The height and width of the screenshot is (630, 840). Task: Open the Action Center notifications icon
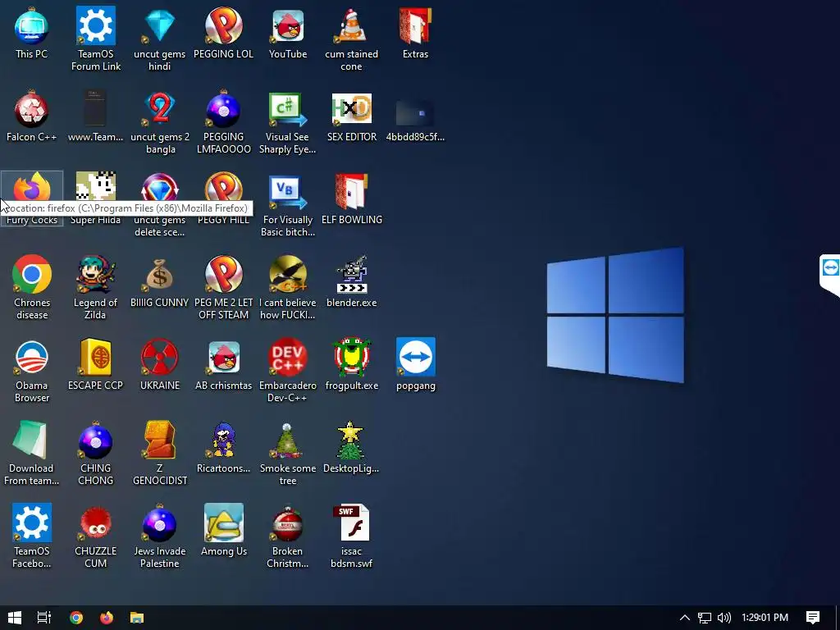tap(813, 618)
